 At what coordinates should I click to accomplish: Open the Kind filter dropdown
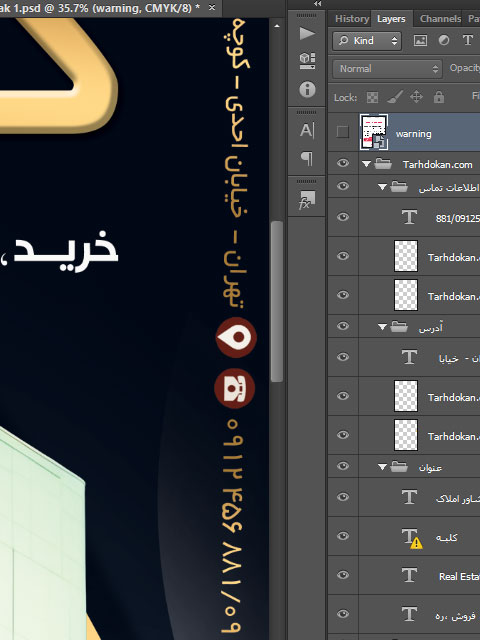367,41
